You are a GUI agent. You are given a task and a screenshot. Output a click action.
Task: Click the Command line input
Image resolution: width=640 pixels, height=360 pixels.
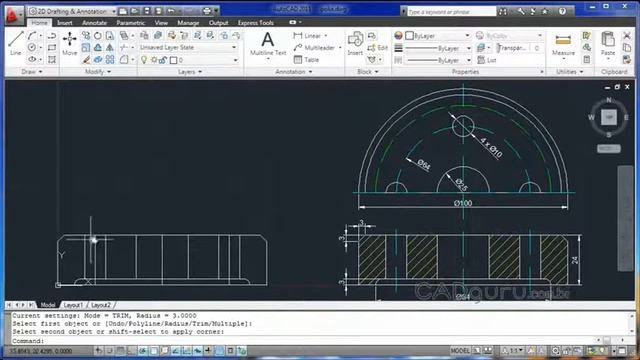(x=302, y=341)
